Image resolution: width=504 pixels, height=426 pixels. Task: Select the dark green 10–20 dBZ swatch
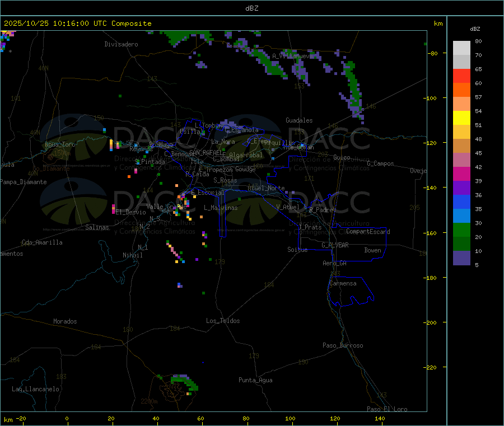pyautogui.click(x=461, y=244)
